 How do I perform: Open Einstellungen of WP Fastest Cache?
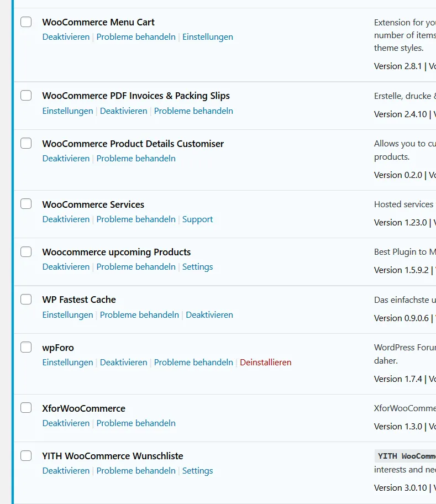(67, 314)
